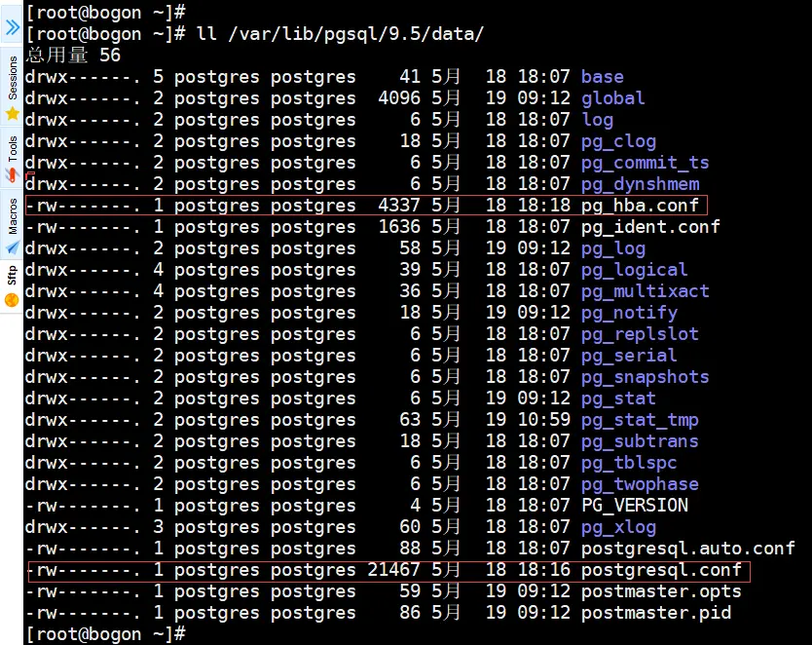
Task: Select the 'PG_VERSION' file name
Action: (x=635, y=506)
